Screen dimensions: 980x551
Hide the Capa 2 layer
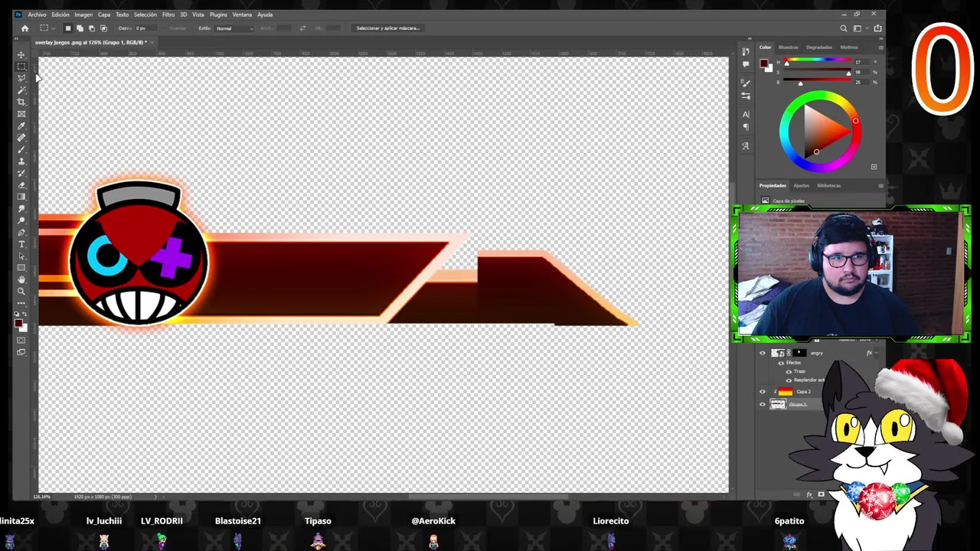pos(762,392)
